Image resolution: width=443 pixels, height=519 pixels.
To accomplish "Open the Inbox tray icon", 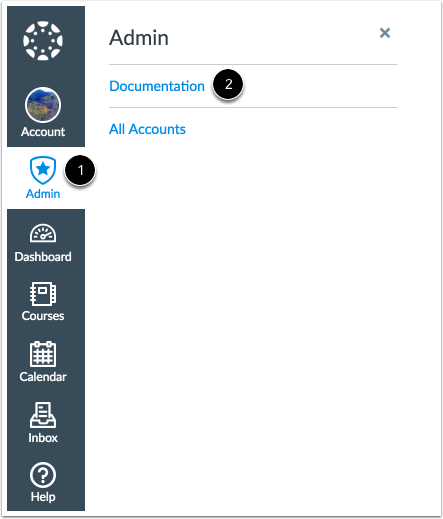I will 43,415.
